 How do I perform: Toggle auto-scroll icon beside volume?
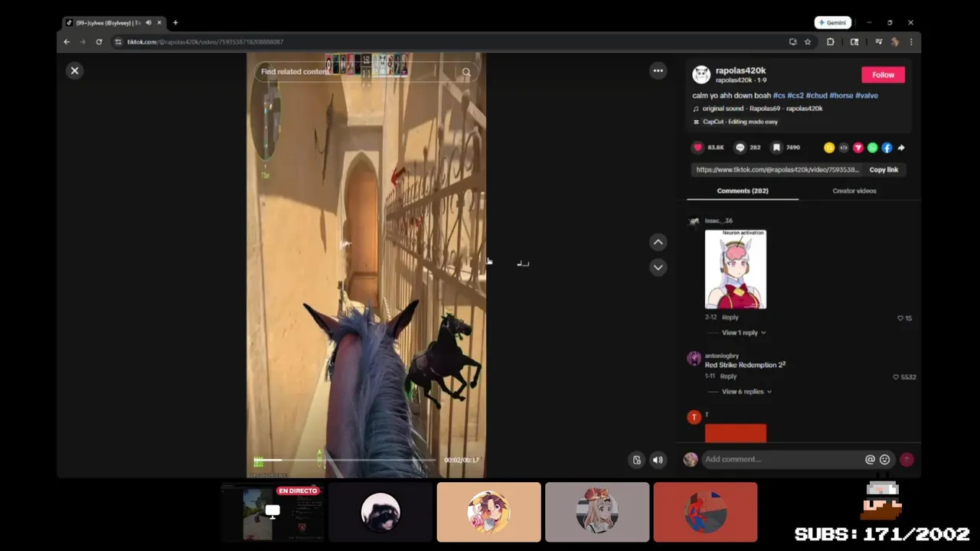coord(636,460)
